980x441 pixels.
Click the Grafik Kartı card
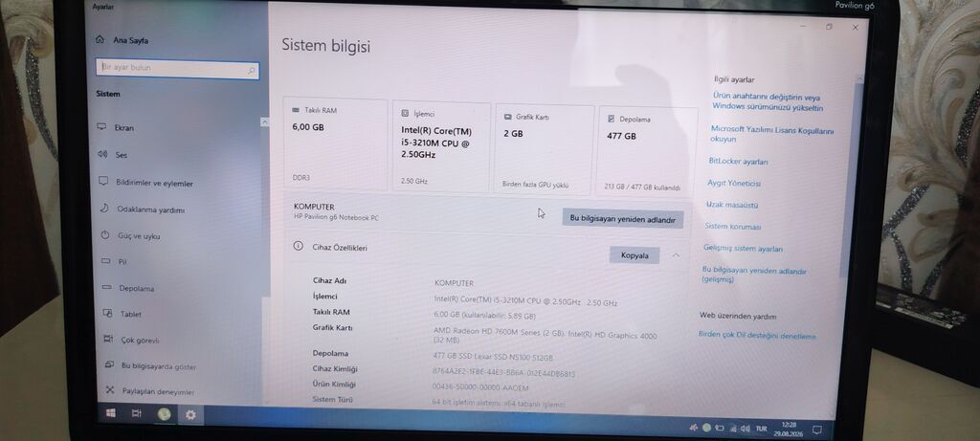[x=544, y=150]
